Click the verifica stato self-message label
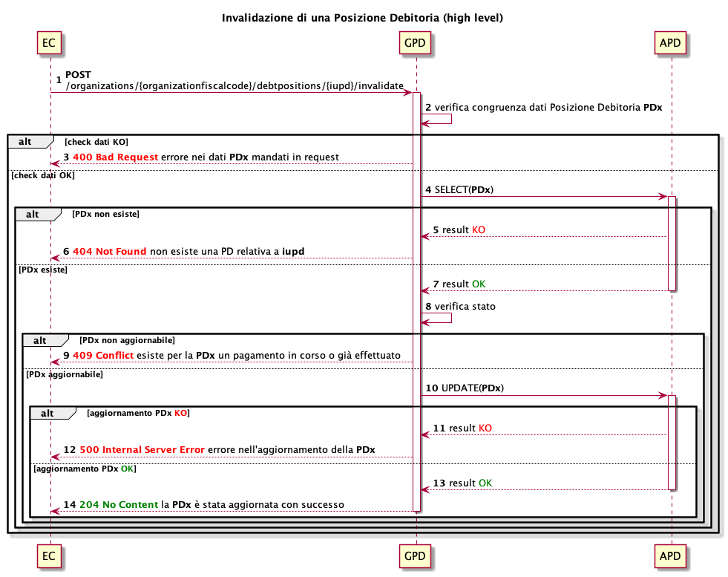Image resolution: width=728 pixels, height=577 pixels. [465, 306]
